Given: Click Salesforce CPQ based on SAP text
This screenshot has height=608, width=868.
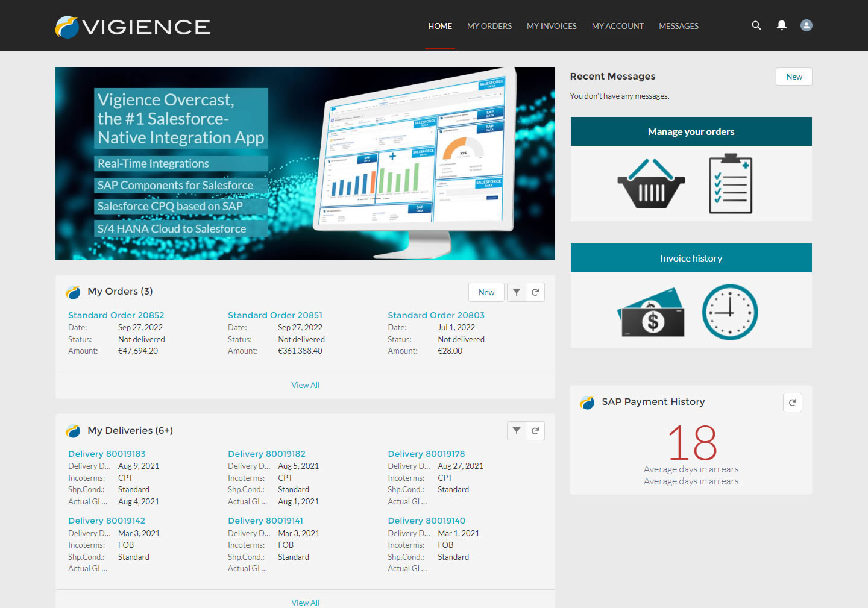Looking at the screenshot, I should coord(170,206).
